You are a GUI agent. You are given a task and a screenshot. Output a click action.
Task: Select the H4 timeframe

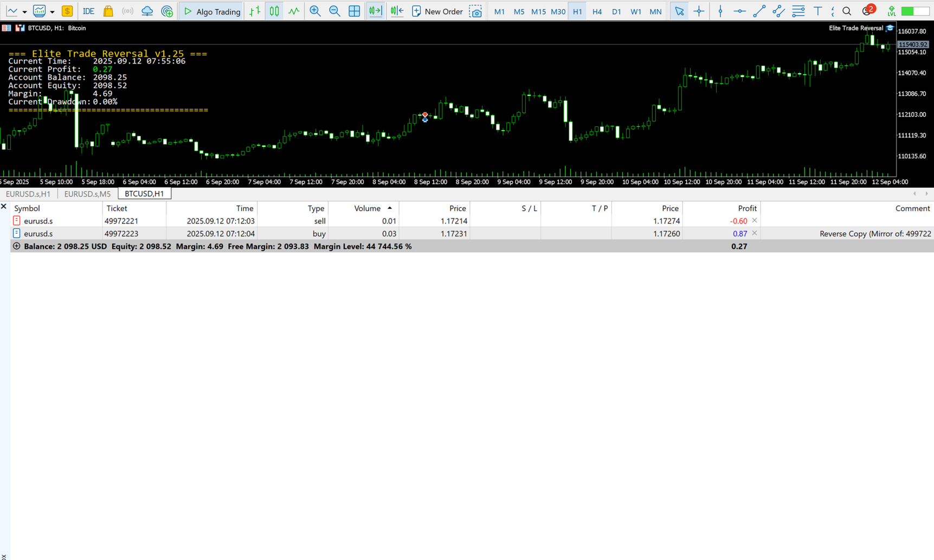click(x=597, y=11)
